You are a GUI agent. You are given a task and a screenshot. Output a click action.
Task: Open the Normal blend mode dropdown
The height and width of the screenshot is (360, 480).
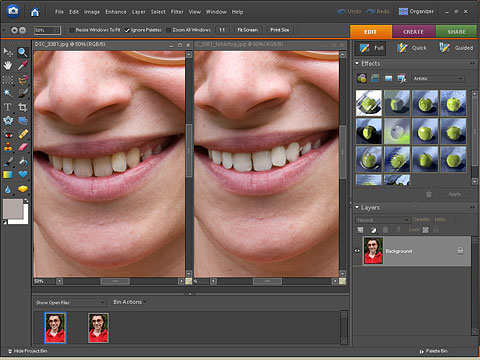pos(382,220)
